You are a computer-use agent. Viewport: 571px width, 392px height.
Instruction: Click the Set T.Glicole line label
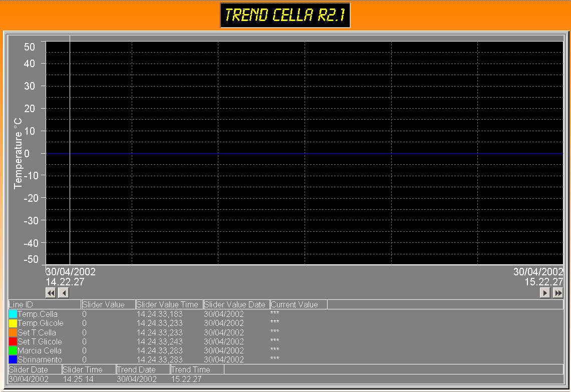point(40,341)
